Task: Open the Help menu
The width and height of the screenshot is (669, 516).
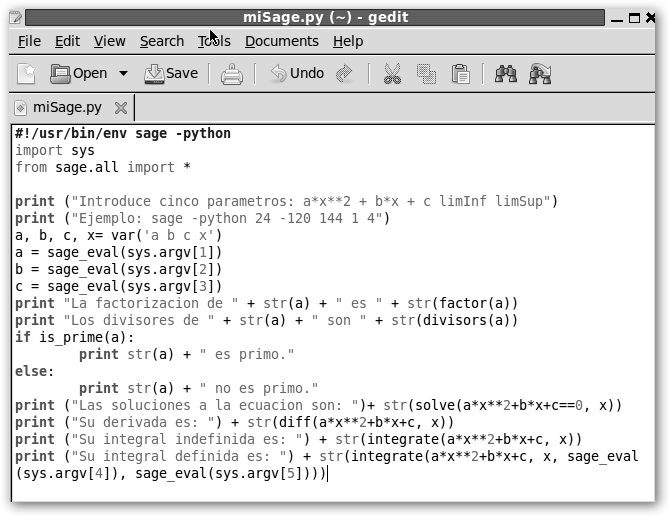Action: point(347,41)
